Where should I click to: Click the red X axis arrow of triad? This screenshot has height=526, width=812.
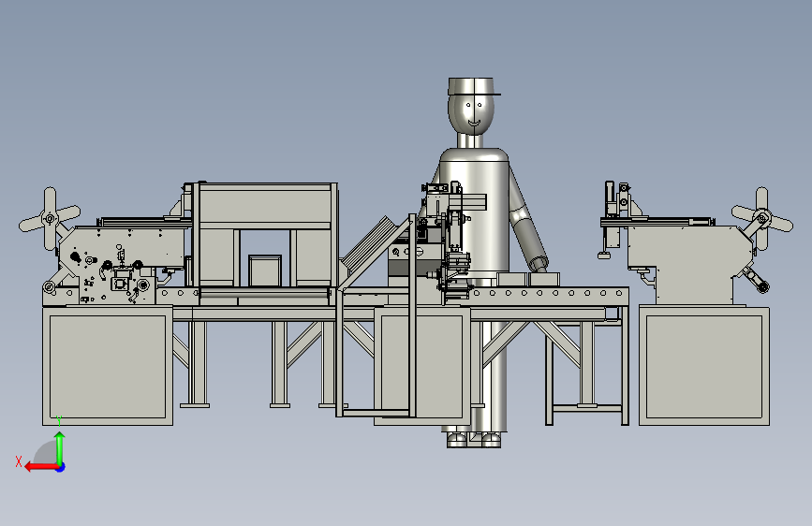tap(40, 467)
